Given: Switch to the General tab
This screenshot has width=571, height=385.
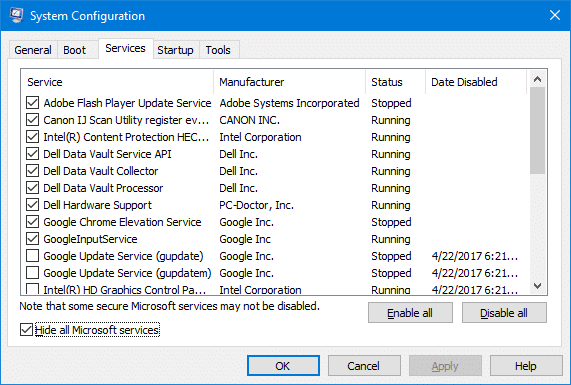Looking at the screenshot, I should tap(33, 50).
